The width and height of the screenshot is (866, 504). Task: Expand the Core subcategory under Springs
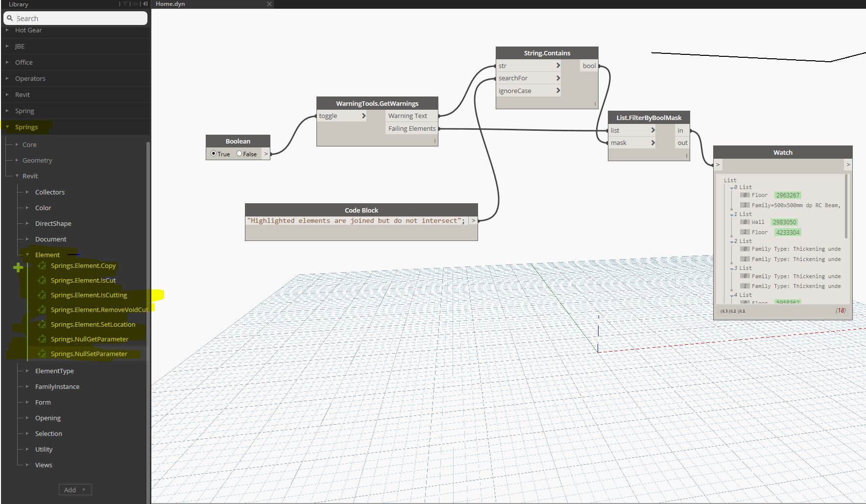click(17, 144)
